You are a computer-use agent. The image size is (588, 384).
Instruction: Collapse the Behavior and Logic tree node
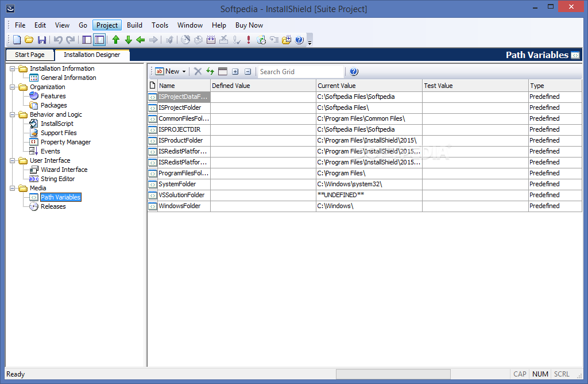coord(13,114)
